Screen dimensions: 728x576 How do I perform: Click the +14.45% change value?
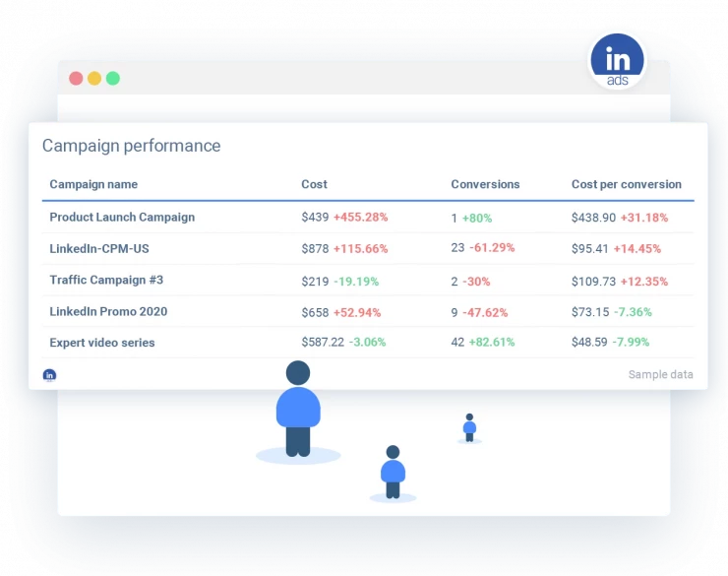pyautogui.click(x=637, y=249)
